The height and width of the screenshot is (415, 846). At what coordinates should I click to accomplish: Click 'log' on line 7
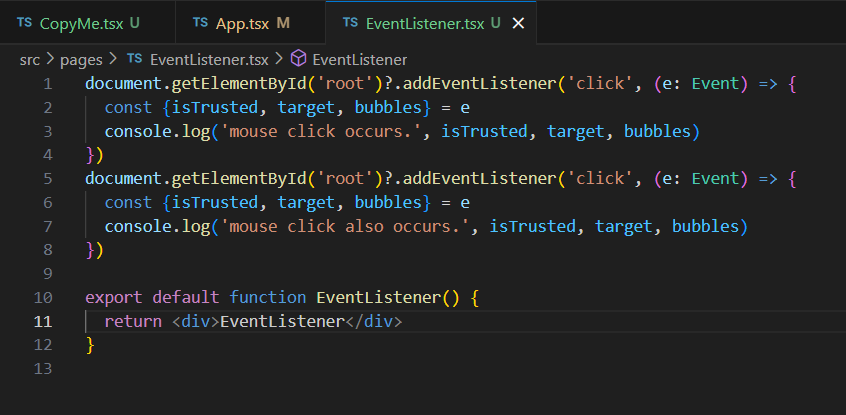[196, 226]
